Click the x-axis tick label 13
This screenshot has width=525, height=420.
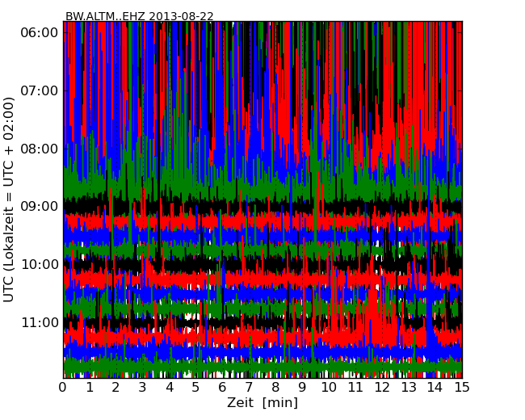[409, 388]
